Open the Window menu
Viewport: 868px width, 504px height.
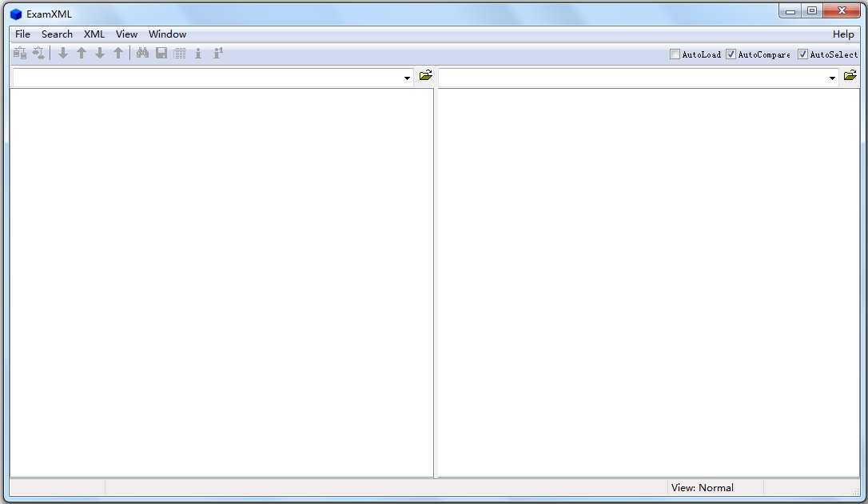point(167,34)
